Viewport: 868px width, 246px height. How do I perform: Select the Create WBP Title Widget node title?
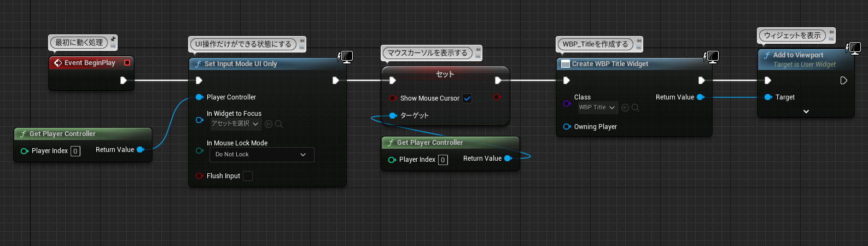[x=610, y=64]
